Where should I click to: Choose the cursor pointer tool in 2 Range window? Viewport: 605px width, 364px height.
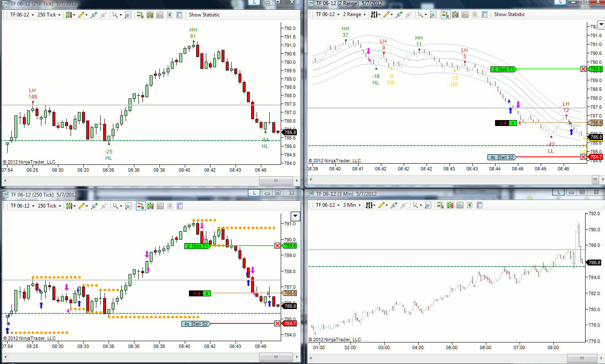pos(422,14)
